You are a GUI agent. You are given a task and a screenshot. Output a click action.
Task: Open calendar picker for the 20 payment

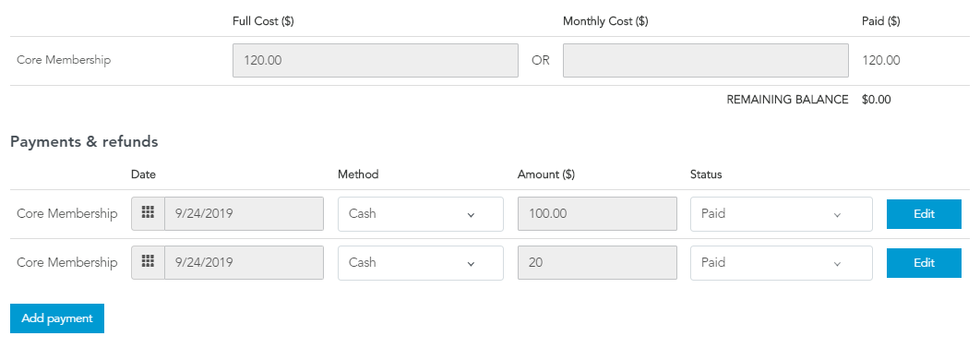(x=149, y=262)
